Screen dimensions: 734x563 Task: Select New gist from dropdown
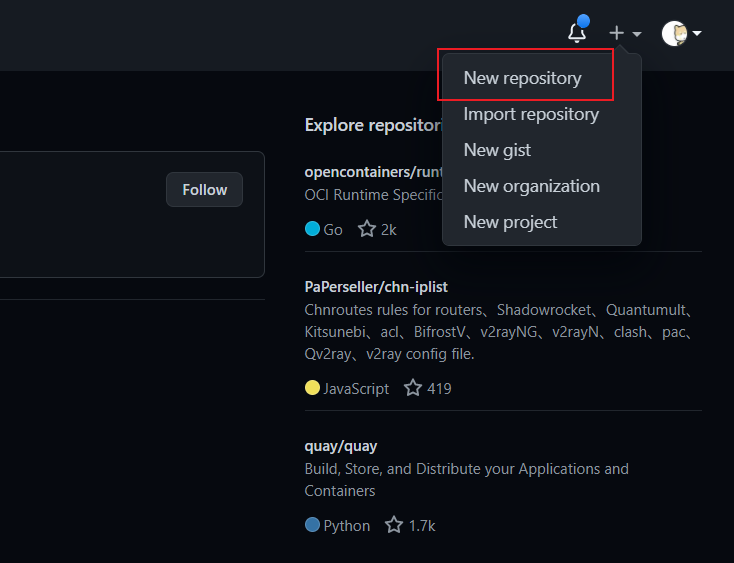[497, 150]
